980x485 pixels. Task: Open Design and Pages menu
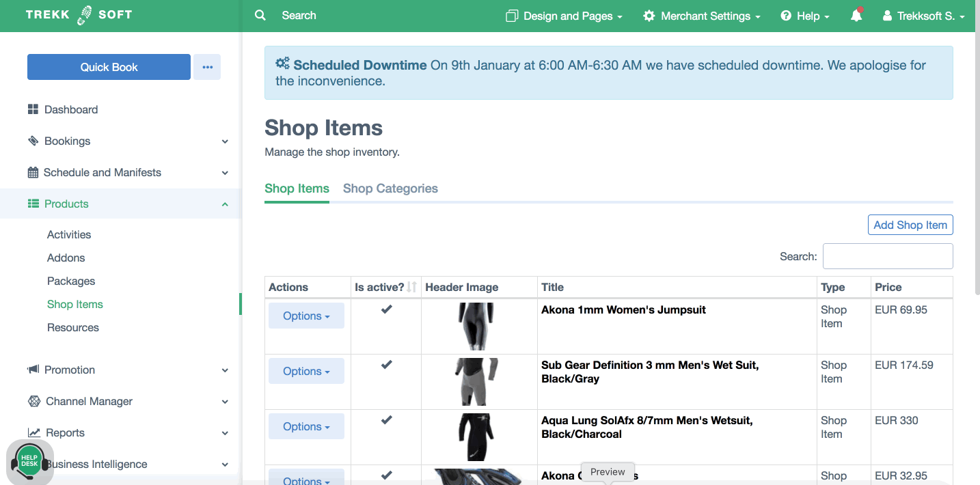pos(564,16)
